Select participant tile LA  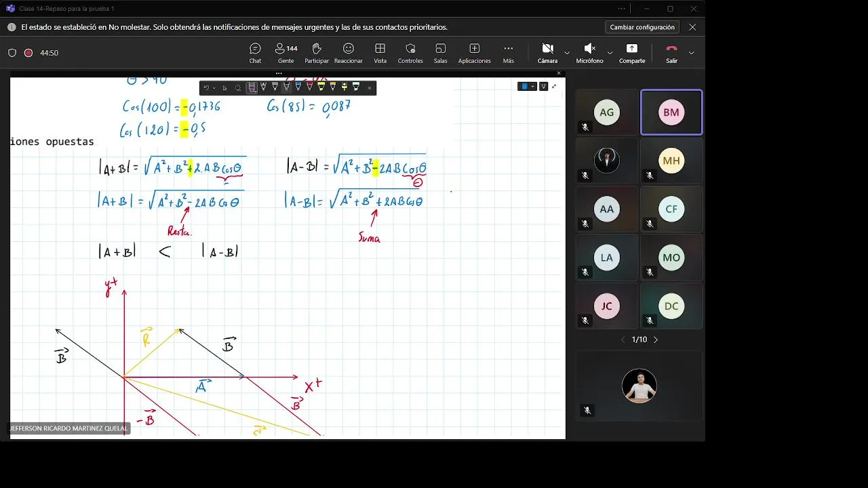pos(607,258)
